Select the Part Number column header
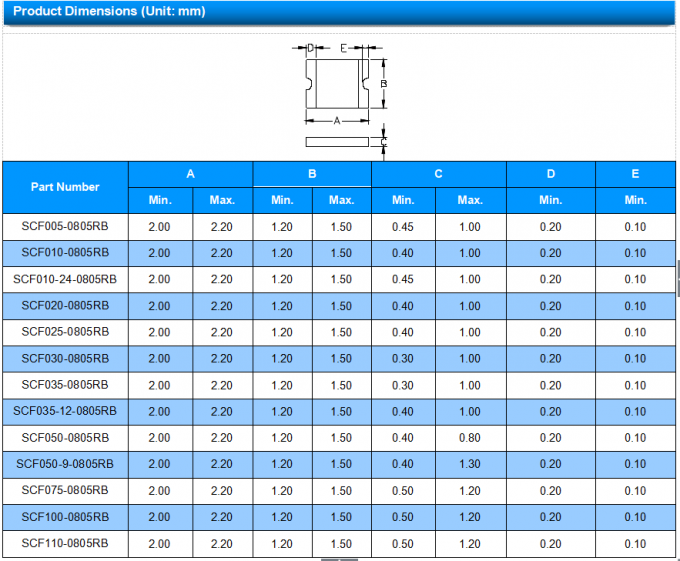 point(65,187)
